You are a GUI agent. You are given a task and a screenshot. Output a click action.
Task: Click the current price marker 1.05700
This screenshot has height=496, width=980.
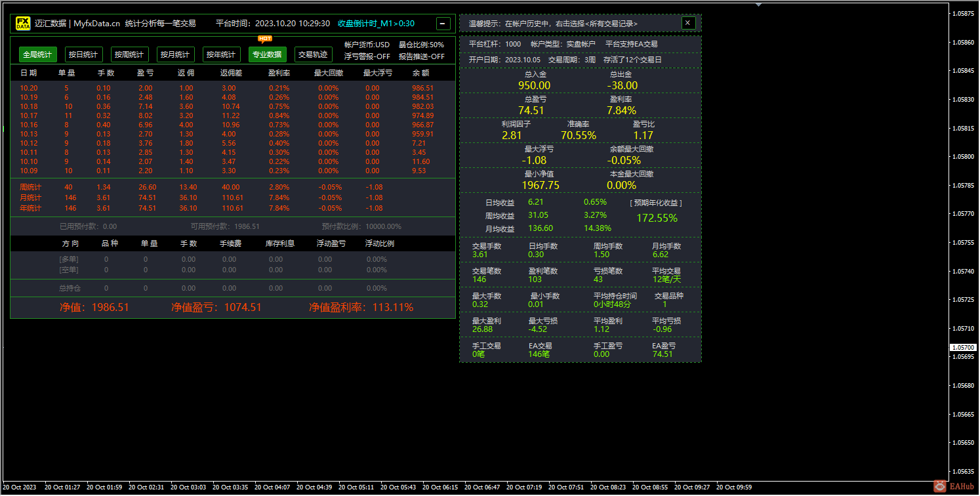pos(963,347)
